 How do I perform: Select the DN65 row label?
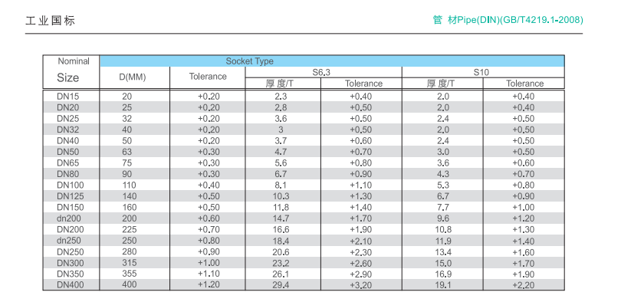67,162
